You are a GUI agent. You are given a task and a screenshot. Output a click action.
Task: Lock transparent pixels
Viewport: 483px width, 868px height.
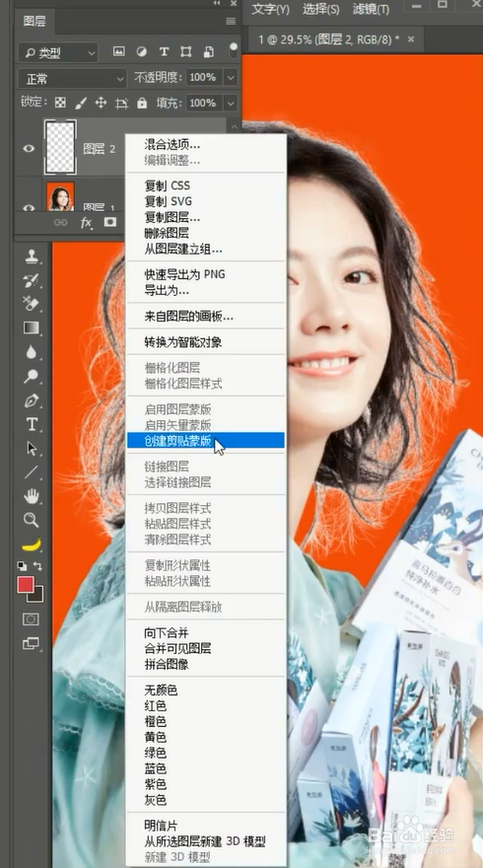click(60, 103)
